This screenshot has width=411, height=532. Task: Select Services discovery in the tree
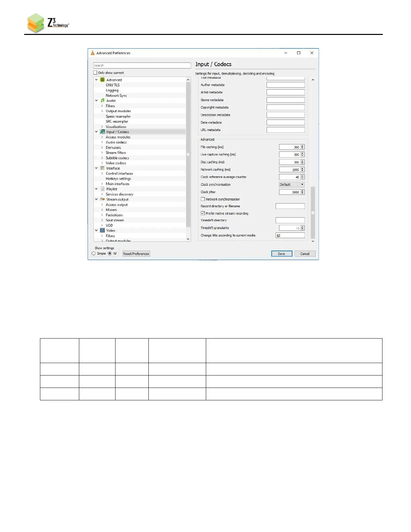(x=120, y=194)
